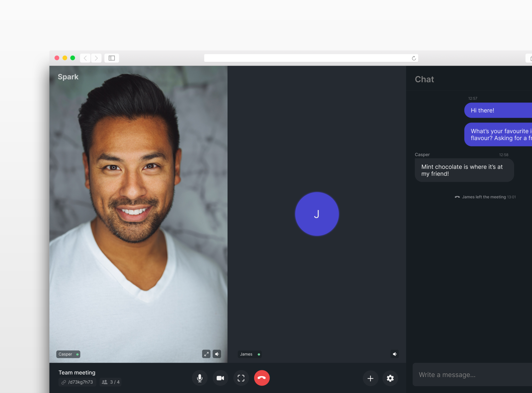Turn off the camera
Screen dimensions: 532x393
(220, 378)
